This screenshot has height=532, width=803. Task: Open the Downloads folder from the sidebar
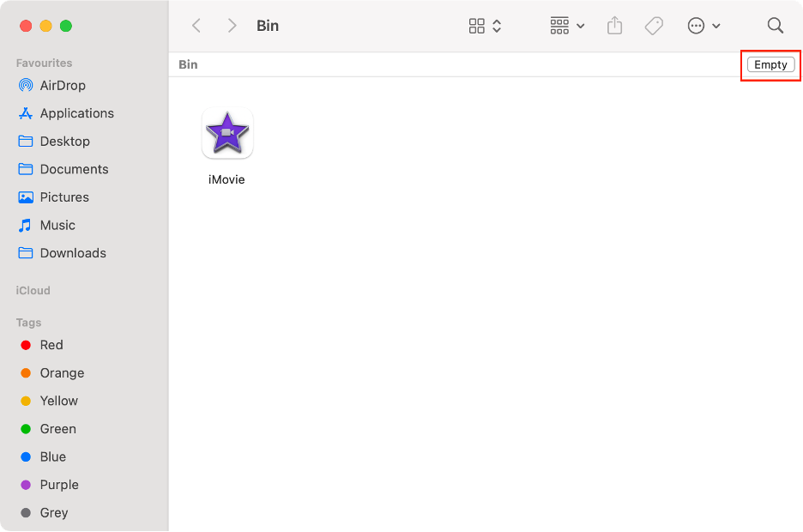[72, 252]
